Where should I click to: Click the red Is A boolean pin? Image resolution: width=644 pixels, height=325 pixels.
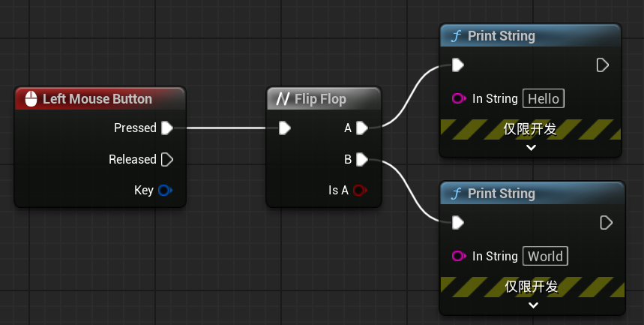[360, 191]
